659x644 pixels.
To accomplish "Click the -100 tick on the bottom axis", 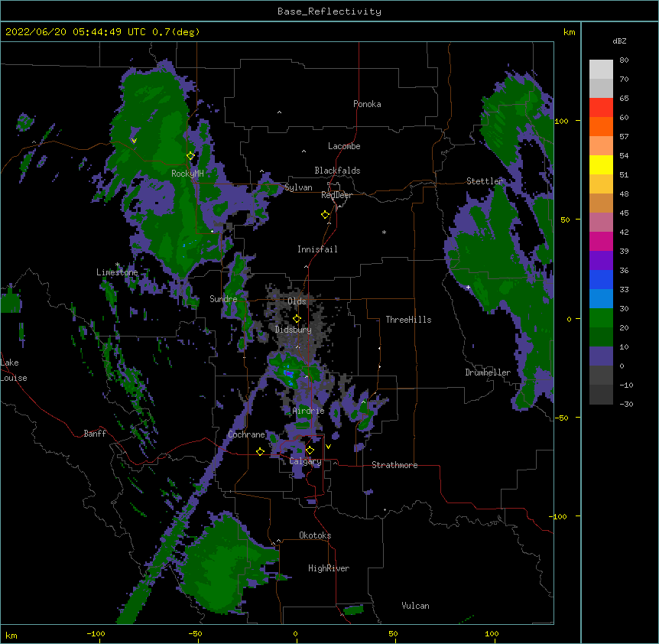I will (96, 633).
